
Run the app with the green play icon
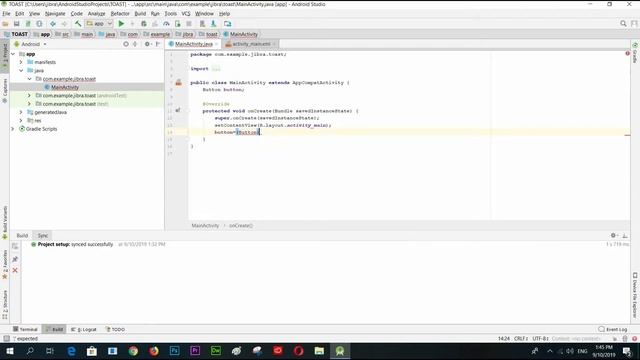pos(121,24)
